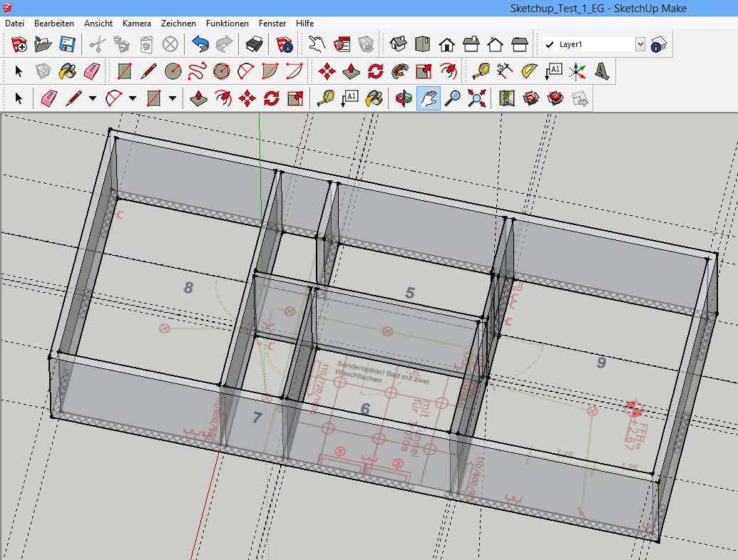Click the open file folder icon
This screenshot has width=738, height=560.
(x=43, y=44)
